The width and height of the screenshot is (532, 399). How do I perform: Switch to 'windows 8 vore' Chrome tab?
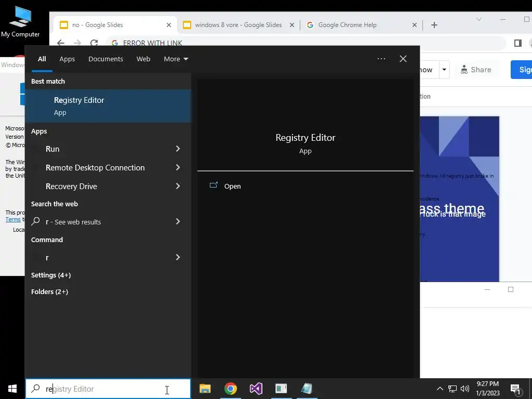(238, 25)
